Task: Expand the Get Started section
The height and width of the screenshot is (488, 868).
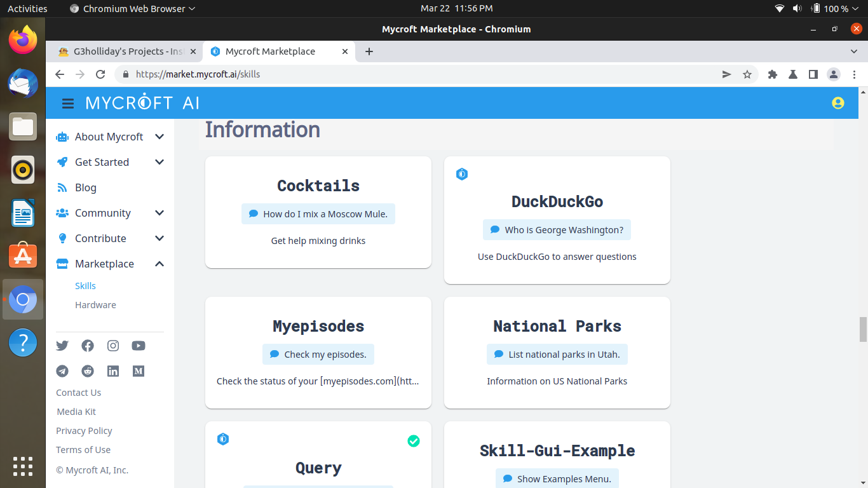Action: [159, 162]
